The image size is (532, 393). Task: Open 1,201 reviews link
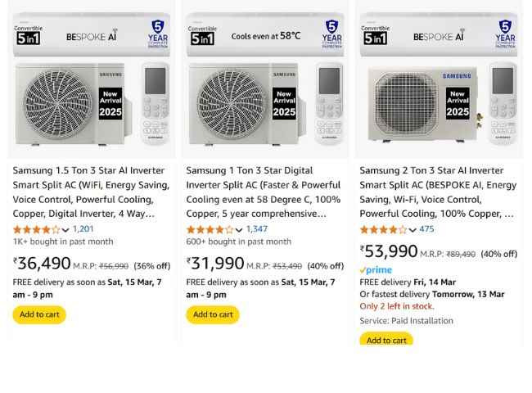pyautogui.click(x=83, y=229)
